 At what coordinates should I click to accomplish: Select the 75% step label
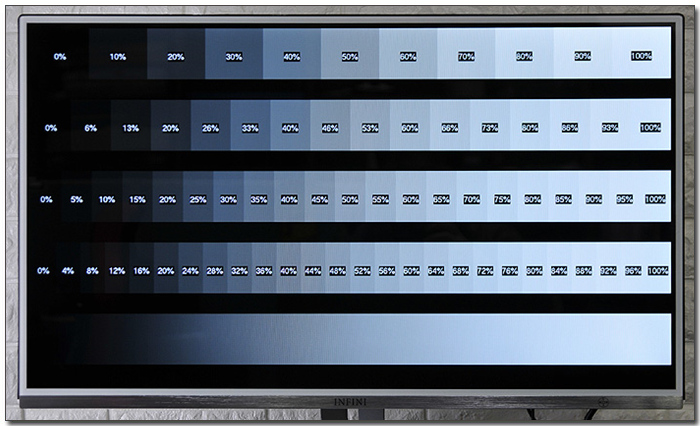(502, 199)
